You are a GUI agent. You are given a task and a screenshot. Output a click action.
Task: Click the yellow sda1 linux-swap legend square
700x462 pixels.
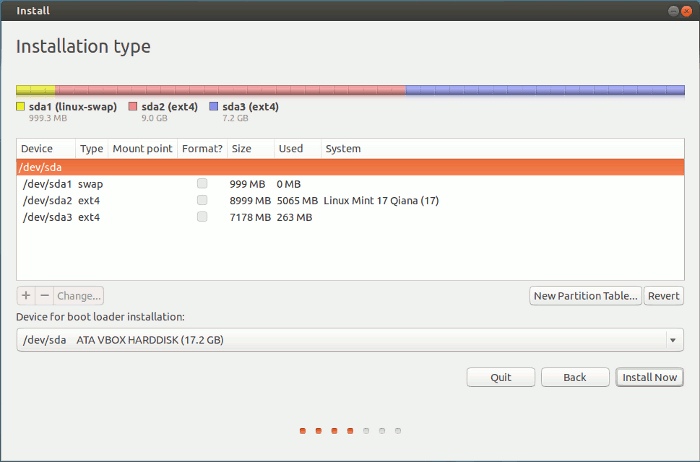pos(21,106)
